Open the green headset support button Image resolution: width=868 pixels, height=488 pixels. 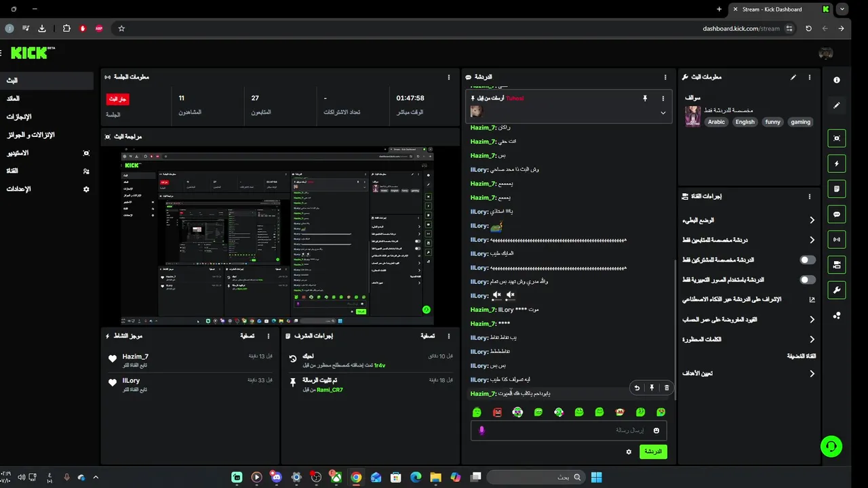click(831, 446)
